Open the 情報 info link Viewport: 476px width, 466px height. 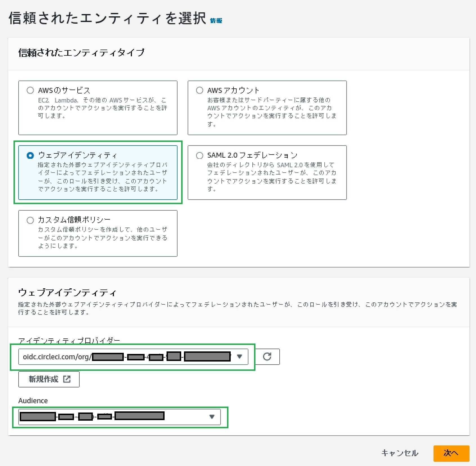(216, 21)
